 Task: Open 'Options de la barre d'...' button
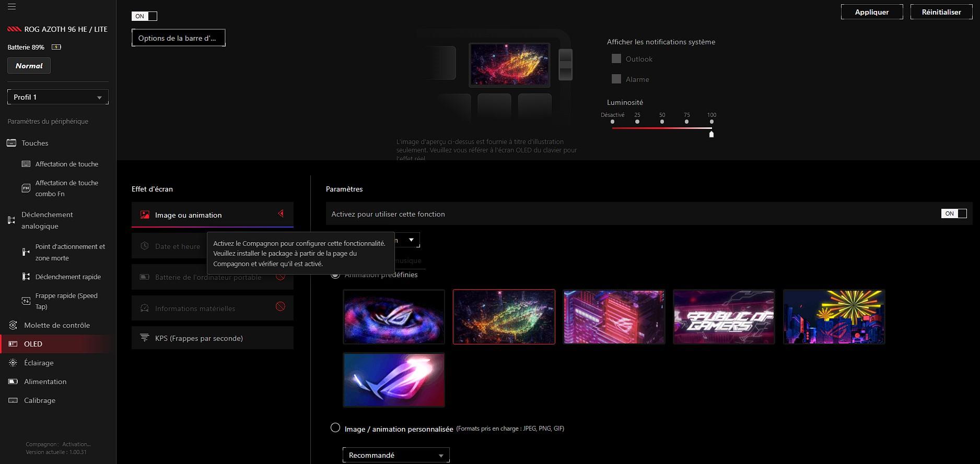(179, 38)
